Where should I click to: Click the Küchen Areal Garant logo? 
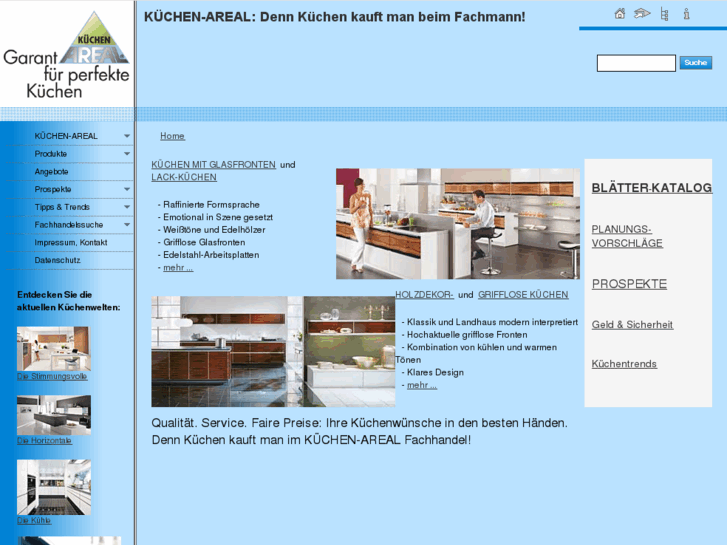[66, 55]
